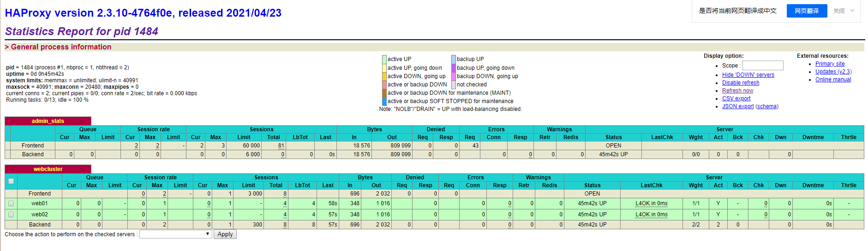
Task: Click the backup UP going down purple swatch
Action: click(x=454, y=68)
